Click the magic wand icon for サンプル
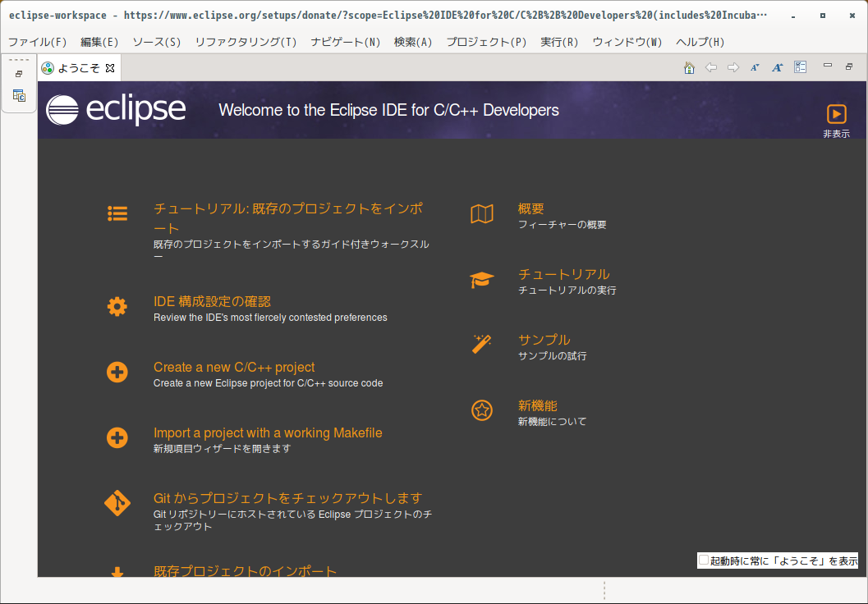 tap(482, 344)
